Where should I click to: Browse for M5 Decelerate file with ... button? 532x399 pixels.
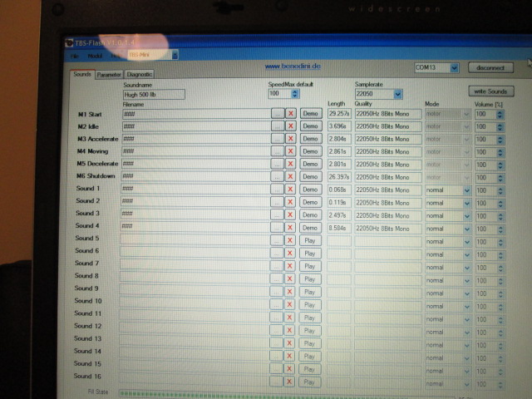click(x=277, y=164)
